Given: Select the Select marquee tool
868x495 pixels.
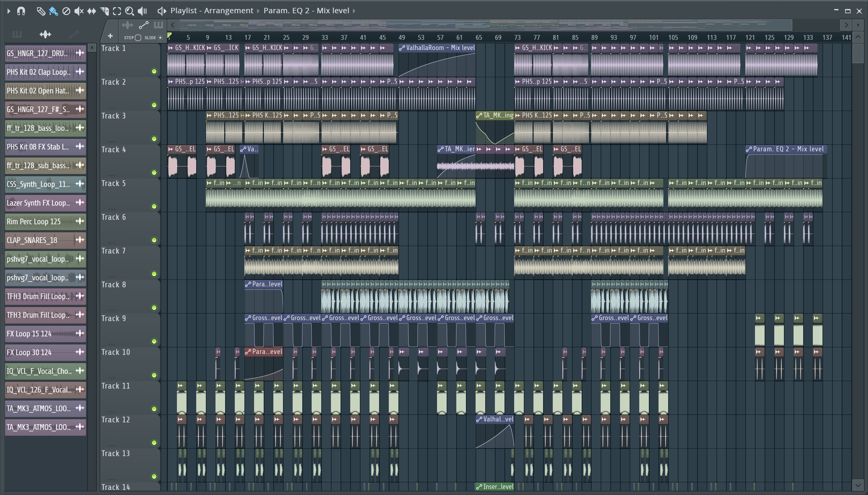Looking at the screenshot, I should pos(117,11).
